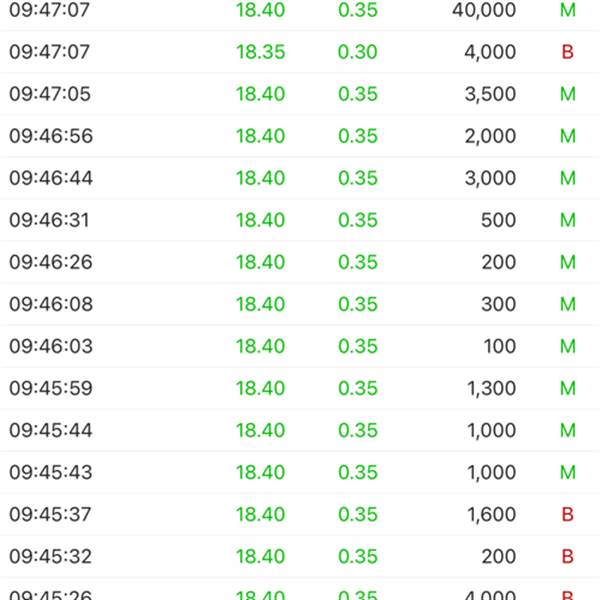The width and height of the screenshot is (600, 600).
Task: Click the 18.35 price in the trade list
Action: [x=260, y=52]
